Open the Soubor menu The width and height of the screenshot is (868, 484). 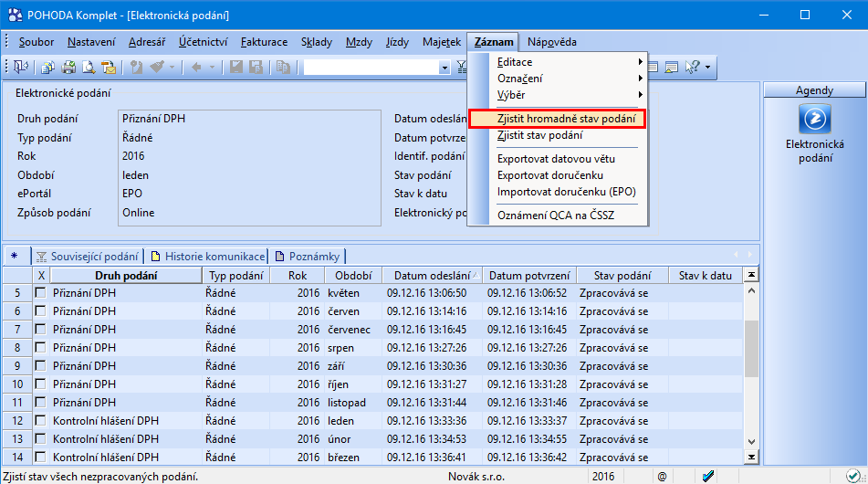pos(36,42)
